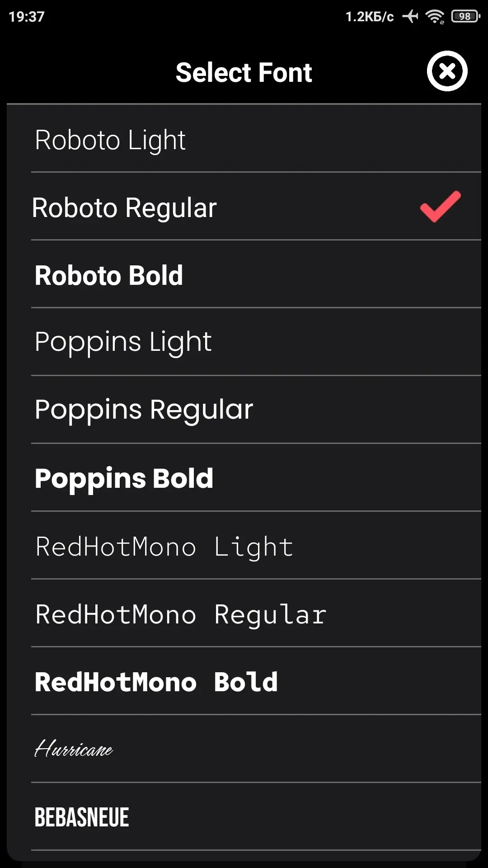This screenshot has height=868, width=488.
Task: Tap the network speed indicator
Action: pos(369,17)
